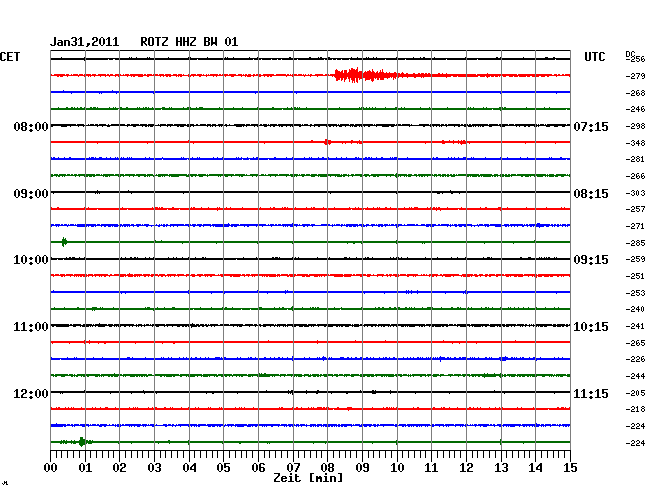Select minute 14 label on Zeit axis

click(535, 468)
